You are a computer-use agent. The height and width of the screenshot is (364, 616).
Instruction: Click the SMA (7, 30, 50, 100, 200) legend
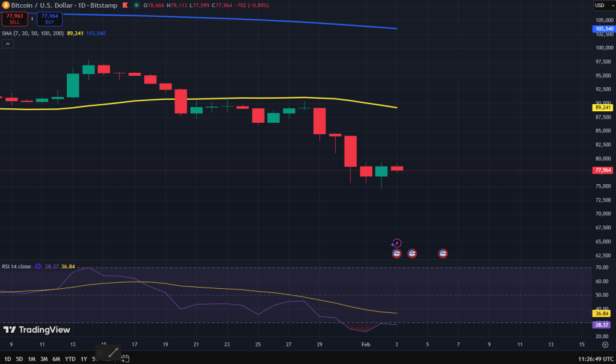tap(32, 34)
